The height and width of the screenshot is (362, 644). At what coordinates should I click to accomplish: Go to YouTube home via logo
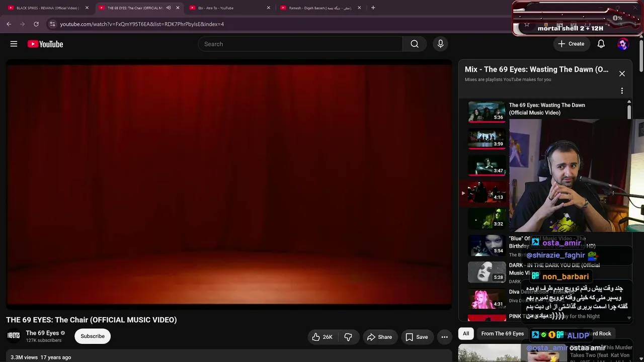(x=45, y=44)
